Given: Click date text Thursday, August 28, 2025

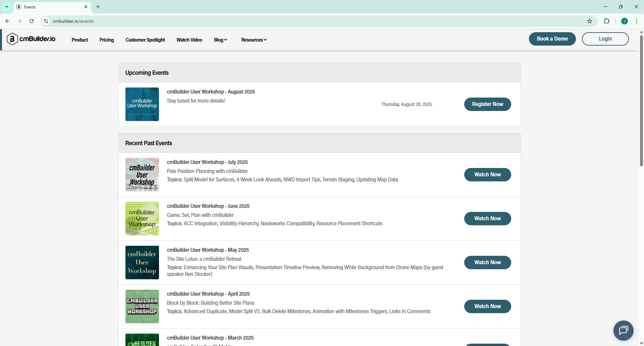Looking at the screenshot, I should pos(407,105).
